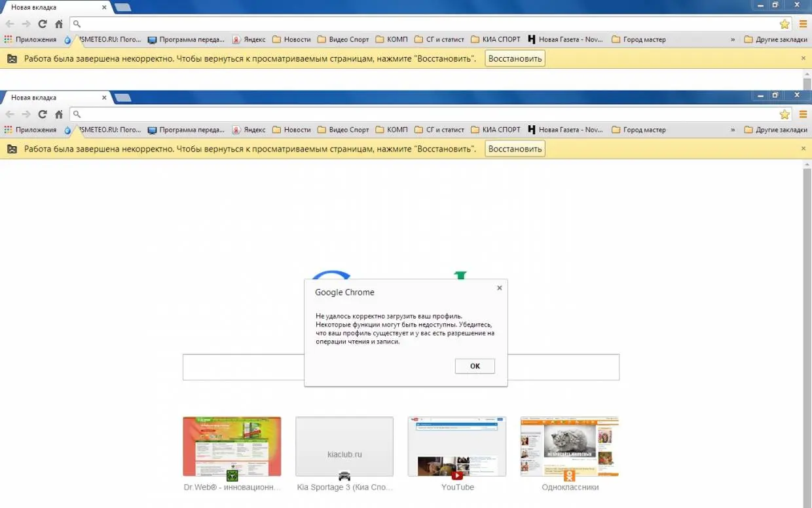This screenshot has width=812, height=508.
Task: Expand КОМП bookmark folder in the lower window
Action: [392, 130]
